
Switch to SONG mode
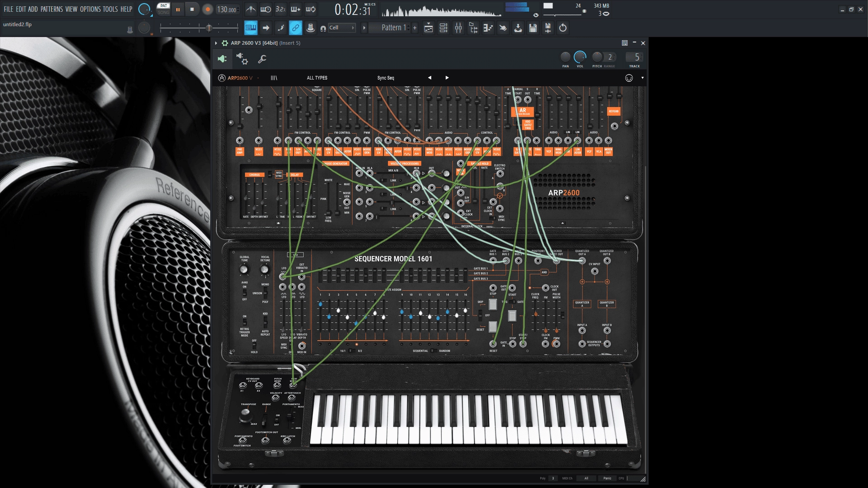164,12
